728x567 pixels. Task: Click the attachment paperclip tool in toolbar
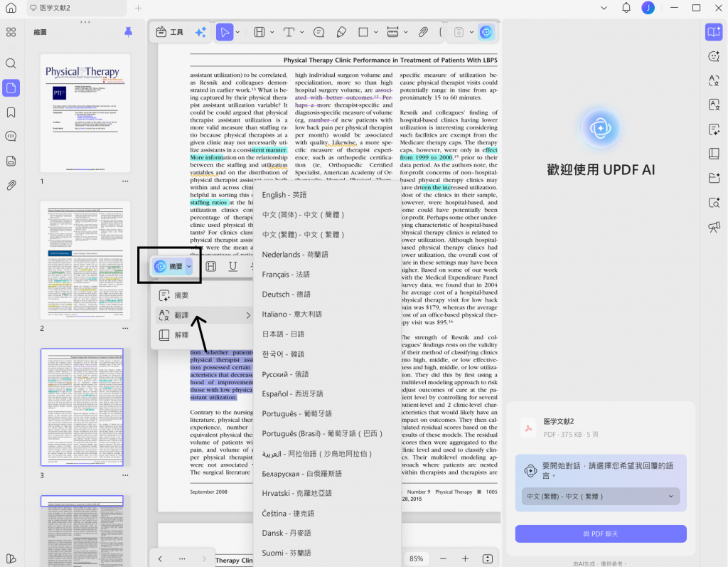pos(422,32)
